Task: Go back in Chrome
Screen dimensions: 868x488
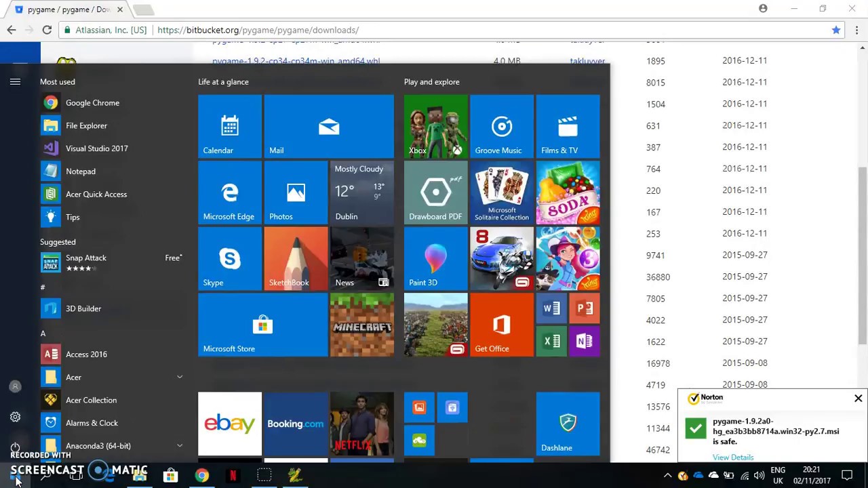Action: pos(12,30)
